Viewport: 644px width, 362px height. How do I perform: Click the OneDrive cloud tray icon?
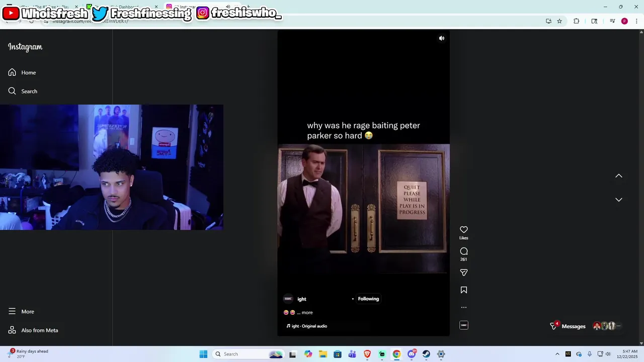click(579, 354)
